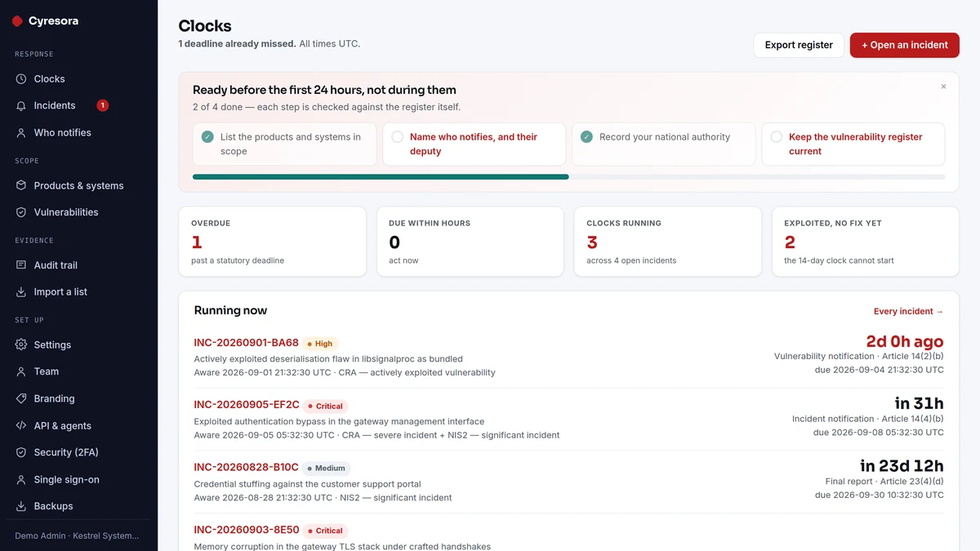
Task: Toggle 'Name who notifies' step circle
Action: (397, 137)
